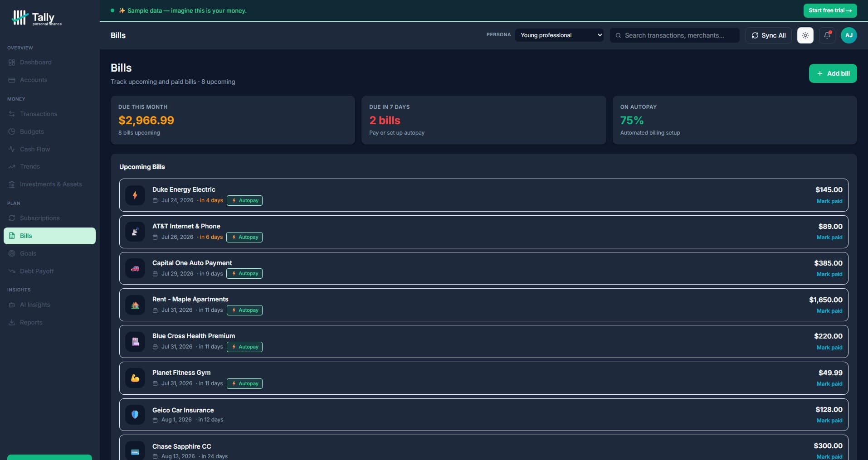
Task: Click the Reports download icon
Action: (x=12, y=322)
